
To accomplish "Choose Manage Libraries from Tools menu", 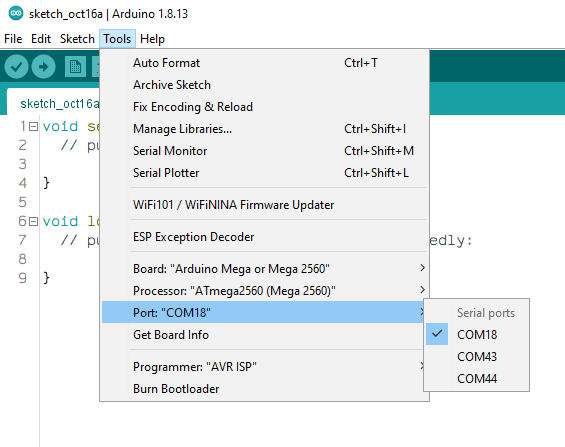I will [264, 129].
